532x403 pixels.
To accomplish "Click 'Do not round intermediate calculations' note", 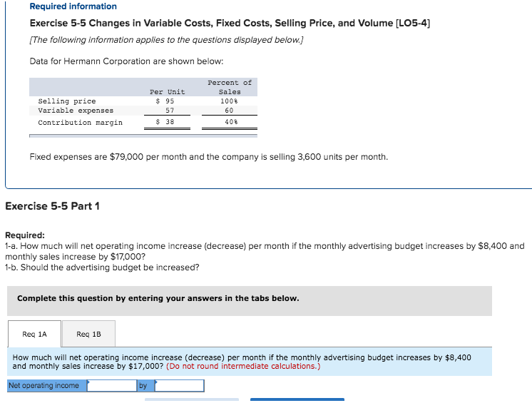I will [x=243, y=367].
